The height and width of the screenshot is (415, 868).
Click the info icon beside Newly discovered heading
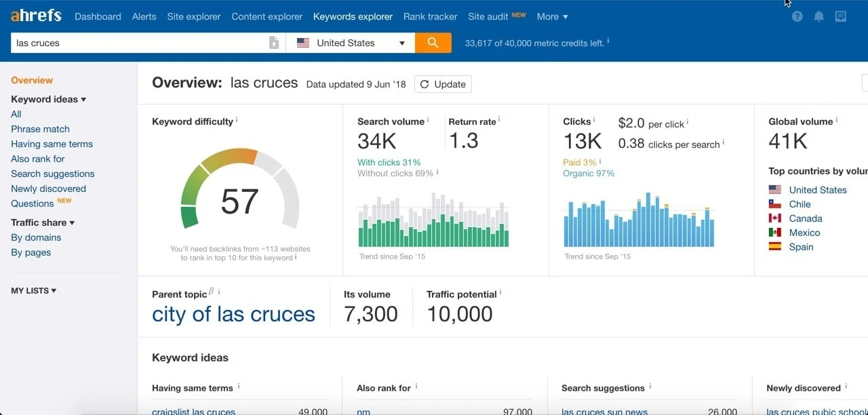point(846,387)
